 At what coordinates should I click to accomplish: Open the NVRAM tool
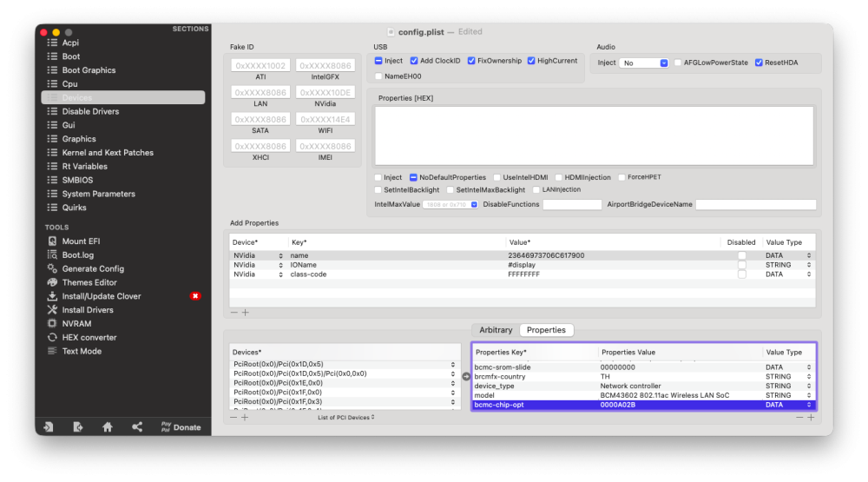(x=76, y=324)
